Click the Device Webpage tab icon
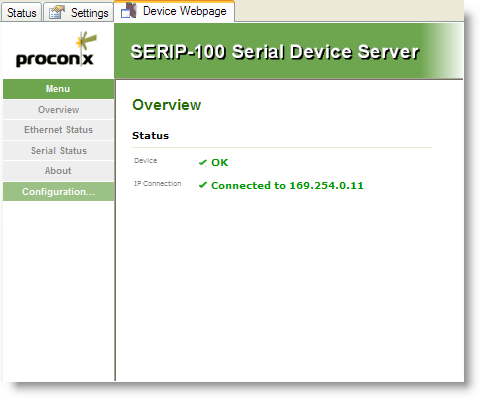The height and width of the screenshot is (398, 480). [x=129, y=11]
